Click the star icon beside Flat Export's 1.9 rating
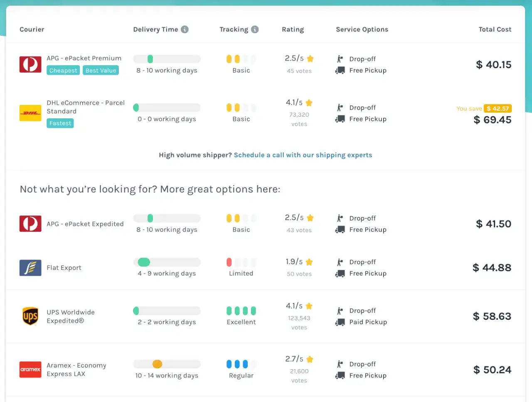532x402 pixels. (309, 262)
